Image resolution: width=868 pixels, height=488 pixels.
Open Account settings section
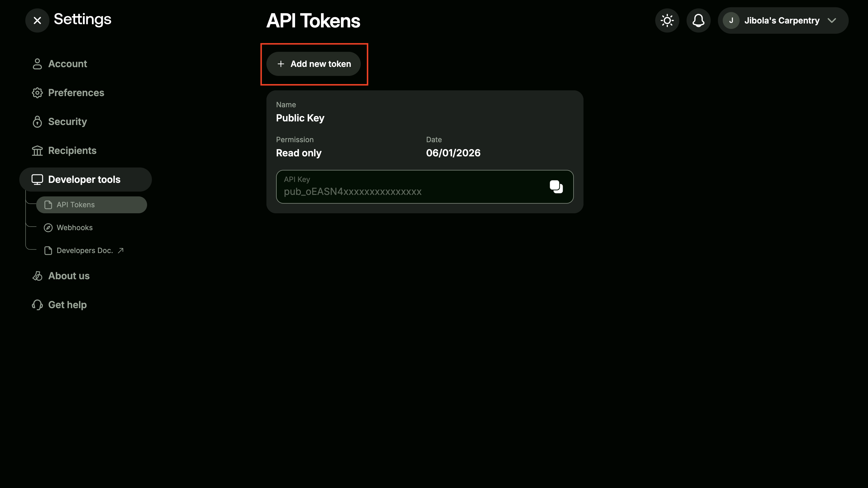coord(68,64)
